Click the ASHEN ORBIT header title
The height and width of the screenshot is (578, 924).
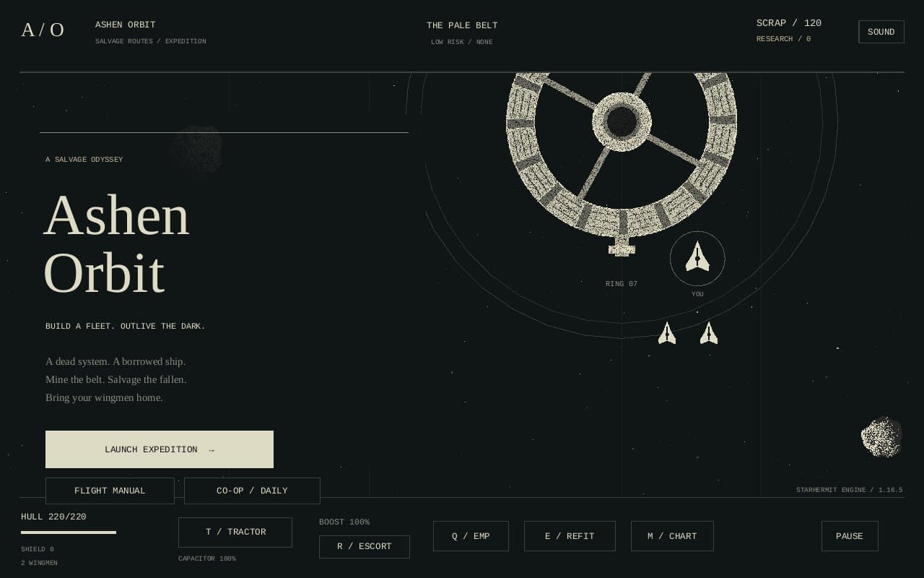click(x=125, y=25)
